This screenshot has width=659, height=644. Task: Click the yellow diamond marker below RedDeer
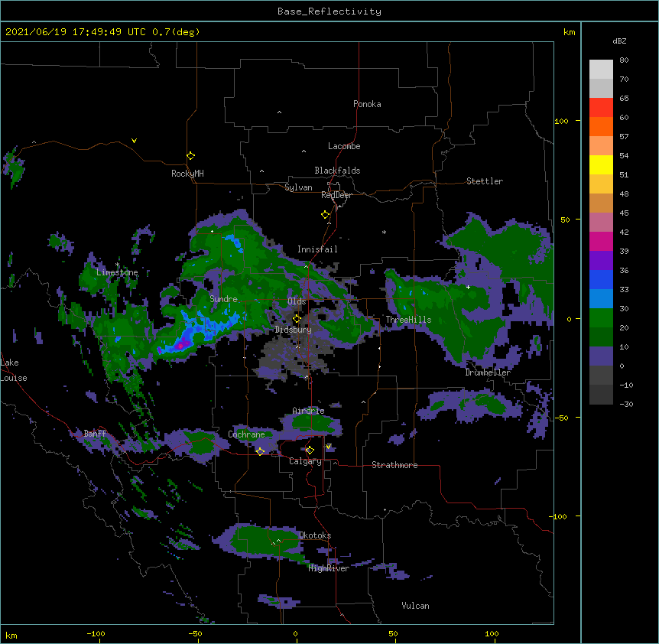point(326,215)
